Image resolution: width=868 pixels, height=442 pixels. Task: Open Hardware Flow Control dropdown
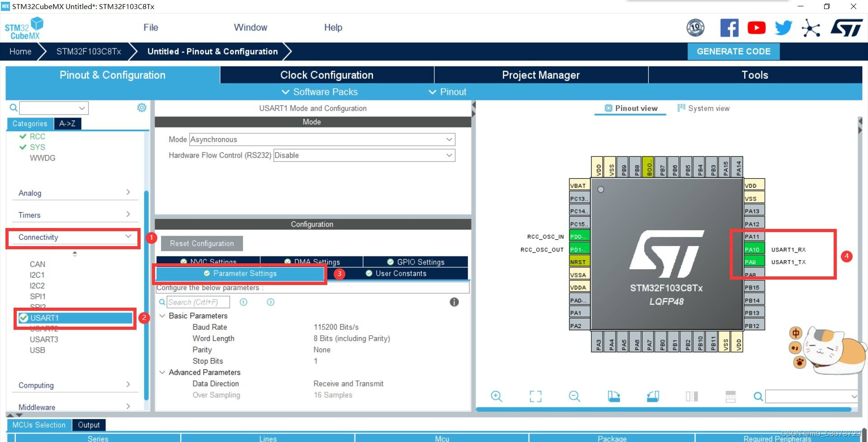[364, 155]
